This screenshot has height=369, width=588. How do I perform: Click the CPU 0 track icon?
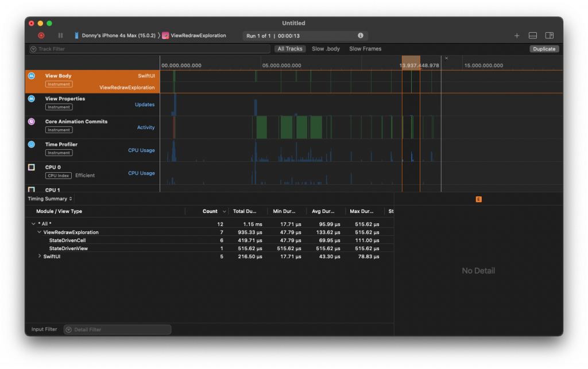[32, 167]
